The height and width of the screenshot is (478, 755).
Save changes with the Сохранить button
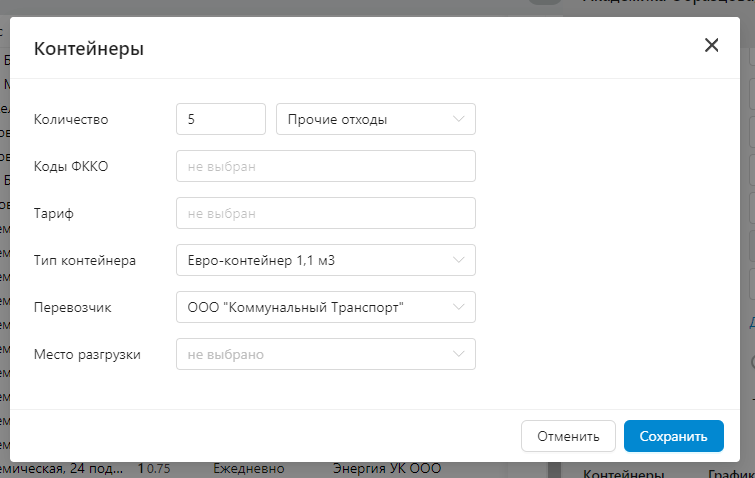[673, 436]
